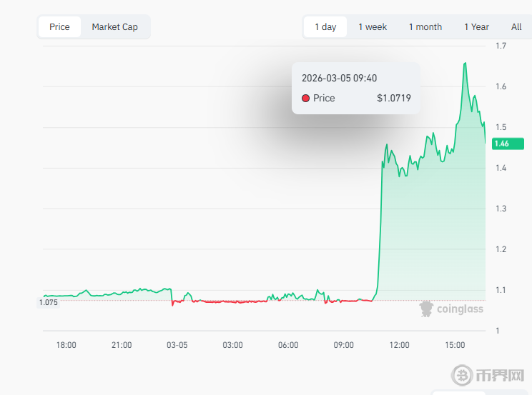Click the tooltip date 2026-03-05 09:40
Screen dimensions: 532x395
point(339,78)
